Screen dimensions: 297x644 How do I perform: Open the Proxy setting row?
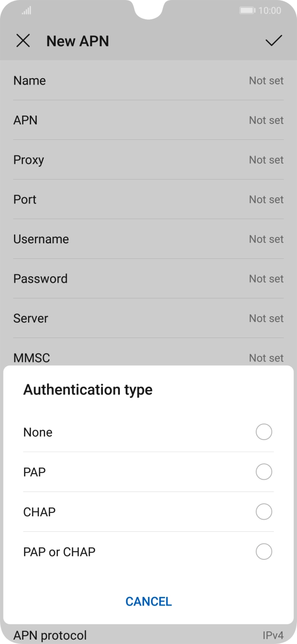click(148, 160)
